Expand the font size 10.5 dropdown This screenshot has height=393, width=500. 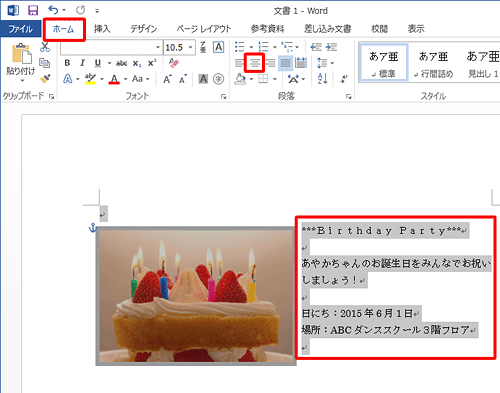point(191,47)
